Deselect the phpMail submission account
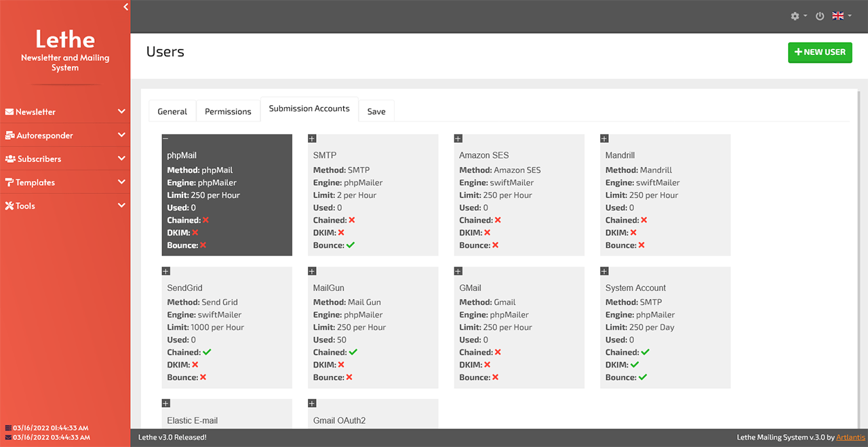Image resolution: width=868 pixels, height=447 pixels. pos(166,139)
